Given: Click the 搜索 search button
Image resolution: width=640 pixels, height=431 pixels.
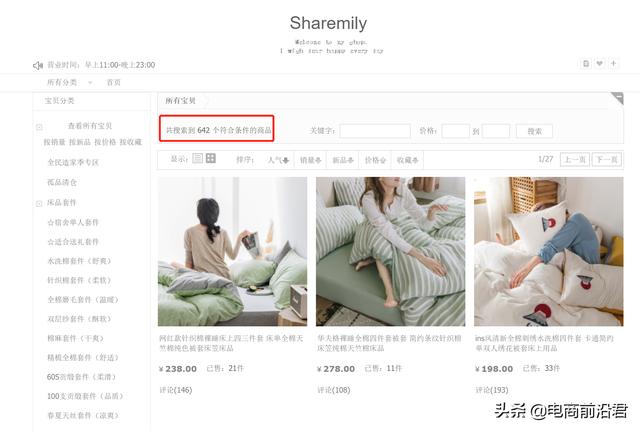Looking at the screenshot, I should (534, 131).
